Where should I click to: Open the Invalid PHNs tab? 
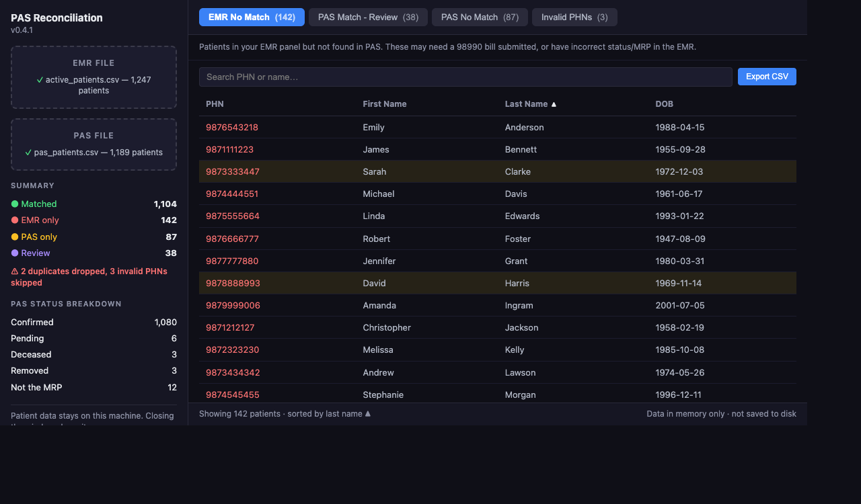(574, 17)
